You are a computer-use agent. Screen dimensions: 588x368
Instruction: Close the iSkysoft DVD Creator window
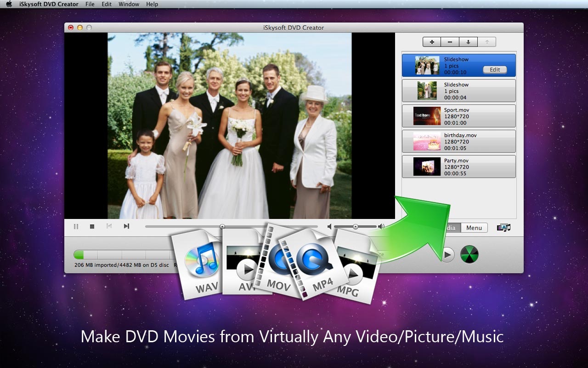pyautogui.click(x=71, y=28)
